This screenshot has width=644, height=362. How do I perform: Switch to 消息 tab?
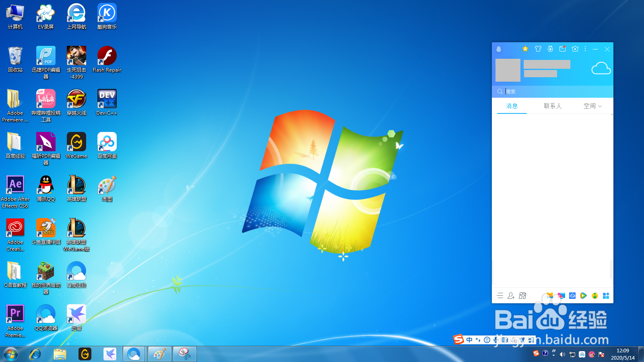click(512, 106)
